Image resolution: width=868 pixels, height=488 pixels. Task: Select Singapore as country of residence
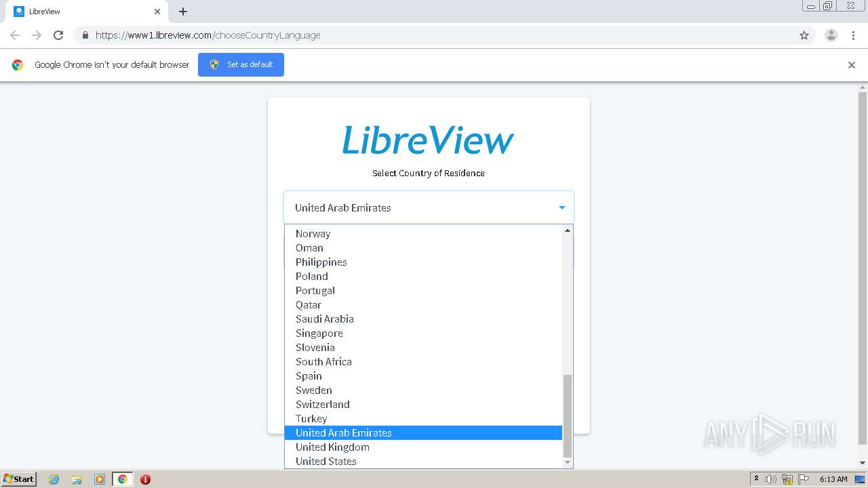pyautogui.click(x=423, y=333)
